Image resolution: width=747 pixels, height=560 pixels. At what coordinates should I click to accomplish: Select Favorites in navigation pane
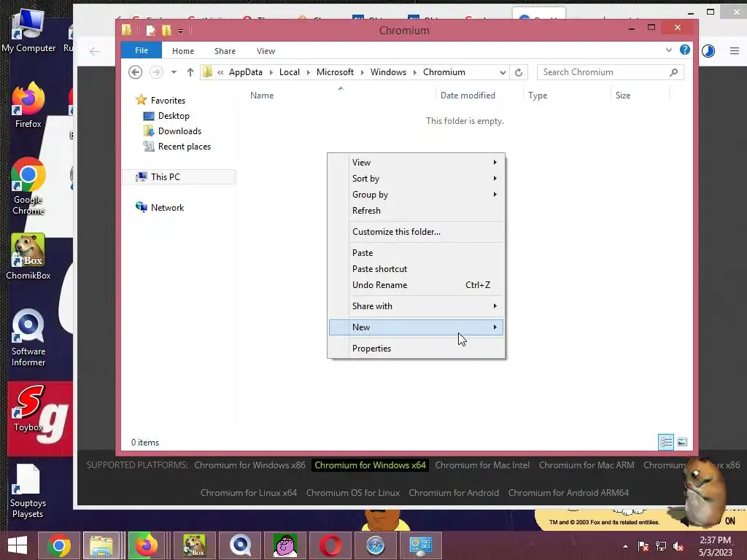tap(168, 101)
